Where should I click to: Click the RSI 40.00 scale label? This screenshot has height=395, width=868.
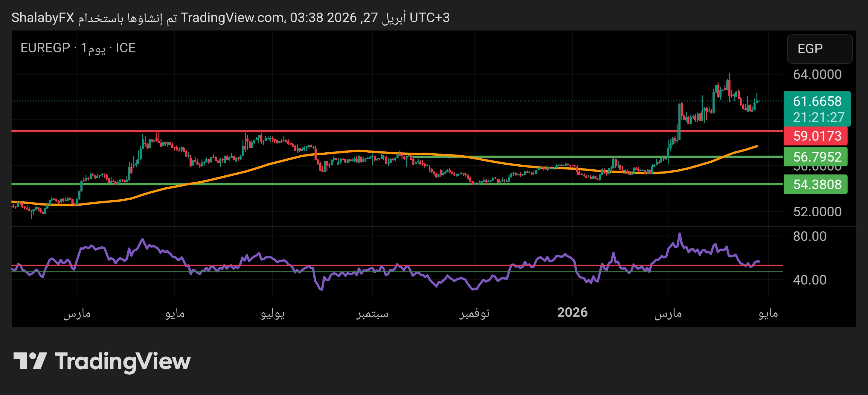809,280
